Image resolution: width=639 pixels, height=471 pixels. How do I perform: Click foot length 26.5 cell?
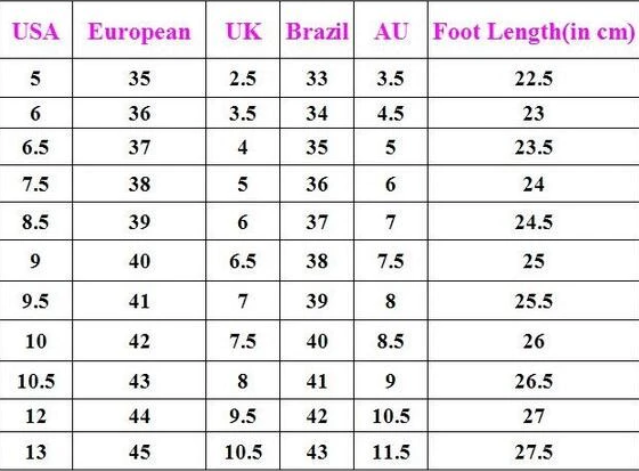coord(534,381)
